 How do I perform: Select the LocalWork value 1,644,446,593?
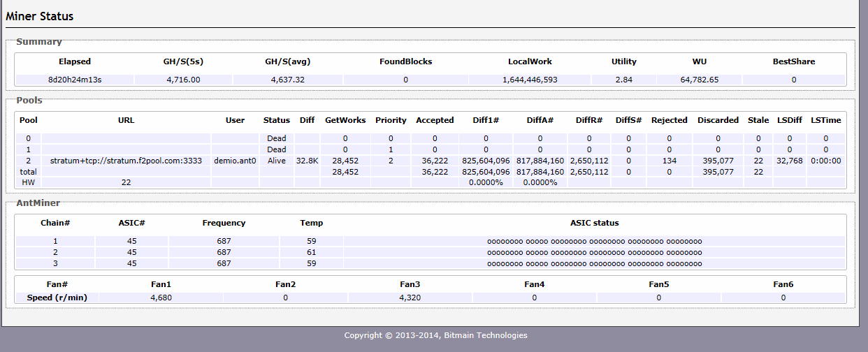tap(530, 80)
